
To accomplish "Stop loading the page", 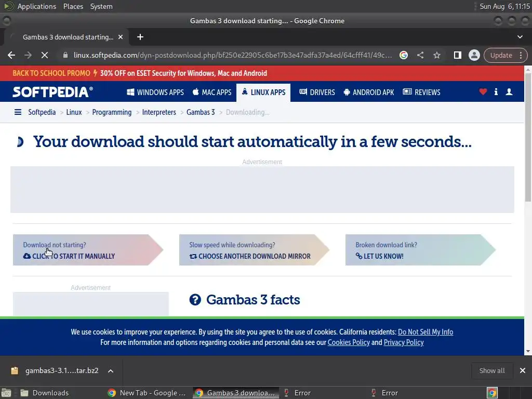I will point(45,55).
